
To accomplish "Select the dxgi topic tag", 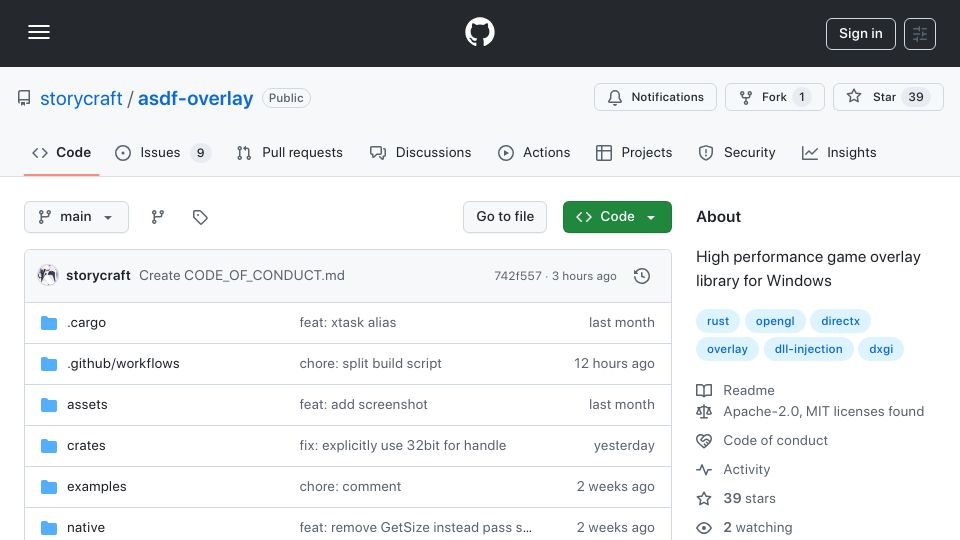I will (881, 349).
